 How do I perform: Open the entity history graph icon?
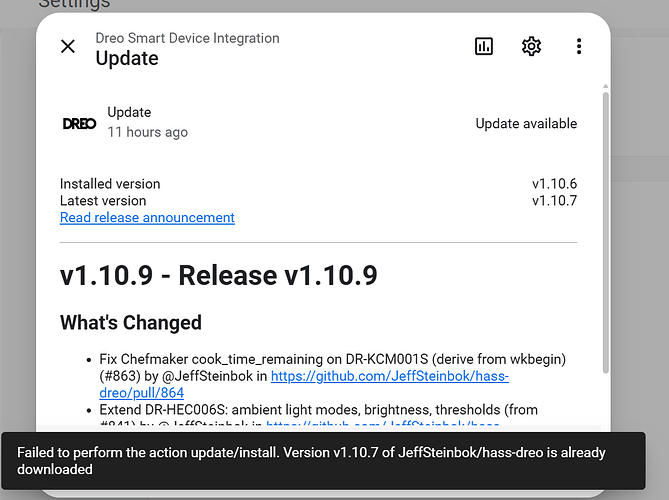point(484,46)
